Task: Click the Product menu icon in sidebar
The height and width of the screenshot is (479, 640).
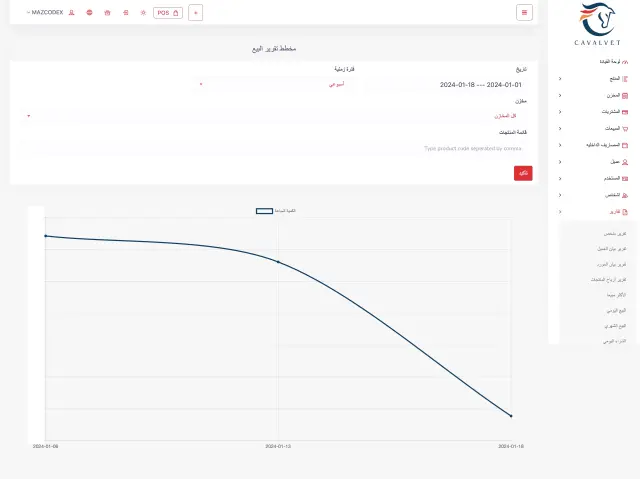Action: coord(625,79)
